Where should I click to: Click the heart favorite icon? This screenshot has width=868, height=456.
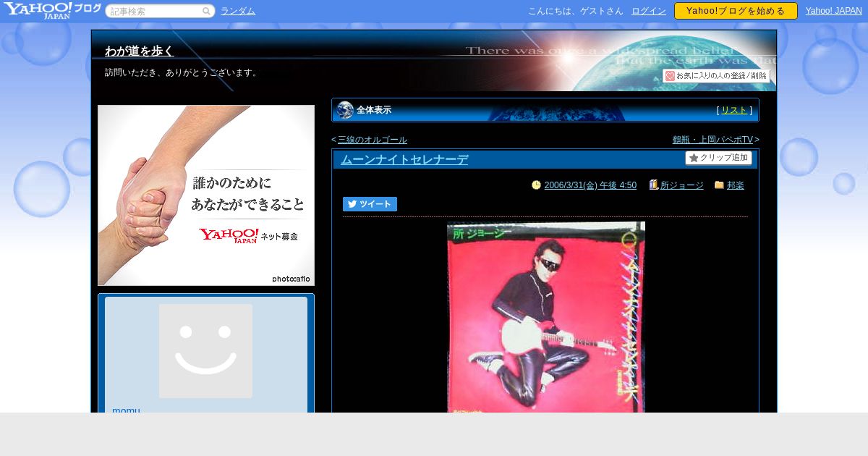(670, 76)
